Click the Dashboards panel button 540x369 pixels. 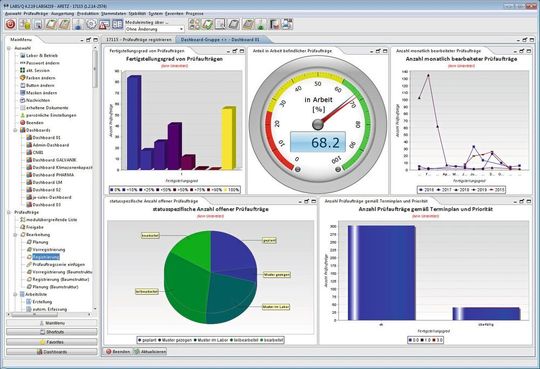[x=52, y=352]
